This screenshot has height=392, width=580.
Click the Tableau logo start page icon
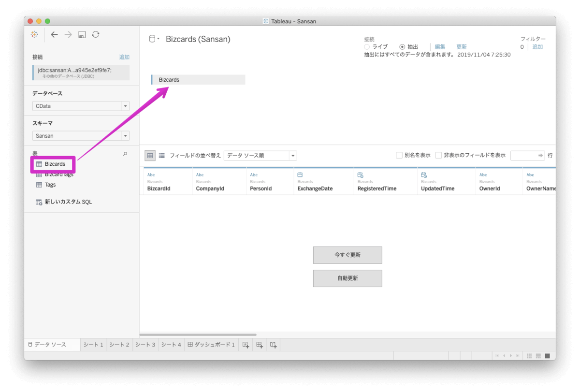tap(34, 34)
